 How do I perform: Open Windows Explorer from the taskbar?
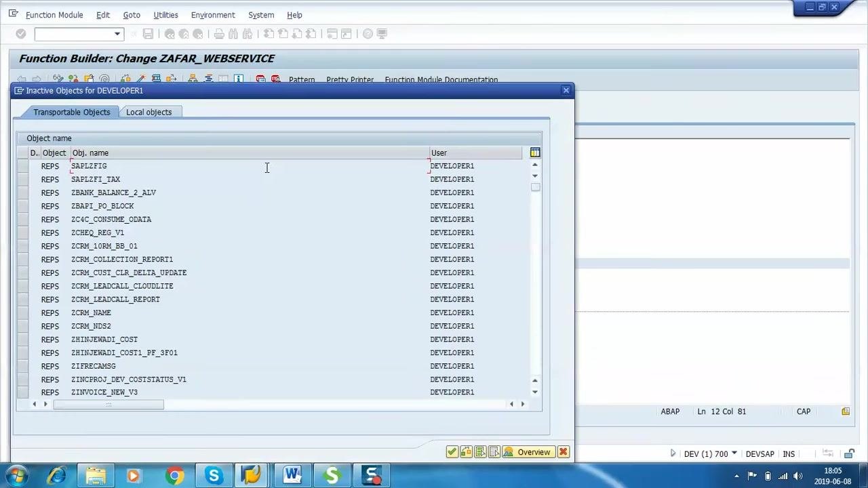click(x=96, y=476)
